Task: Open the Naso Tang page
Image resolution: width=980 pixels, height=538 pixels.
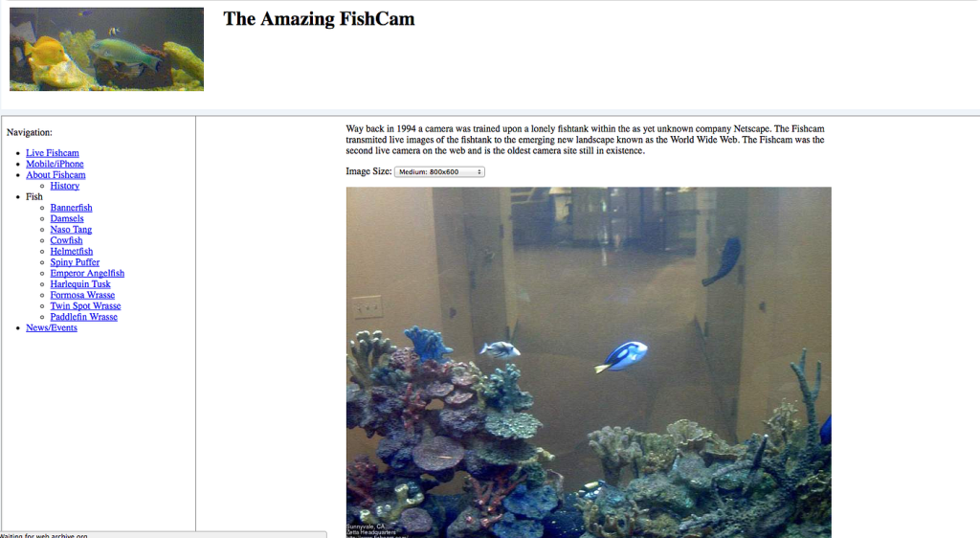Action: pos(71,230)
